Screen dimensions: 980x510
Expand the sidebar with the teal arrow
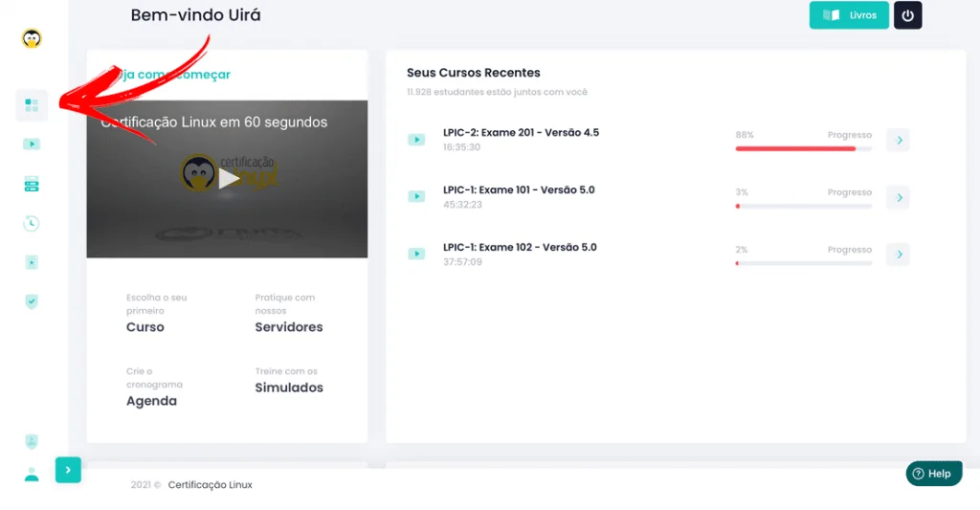point(68,470)
